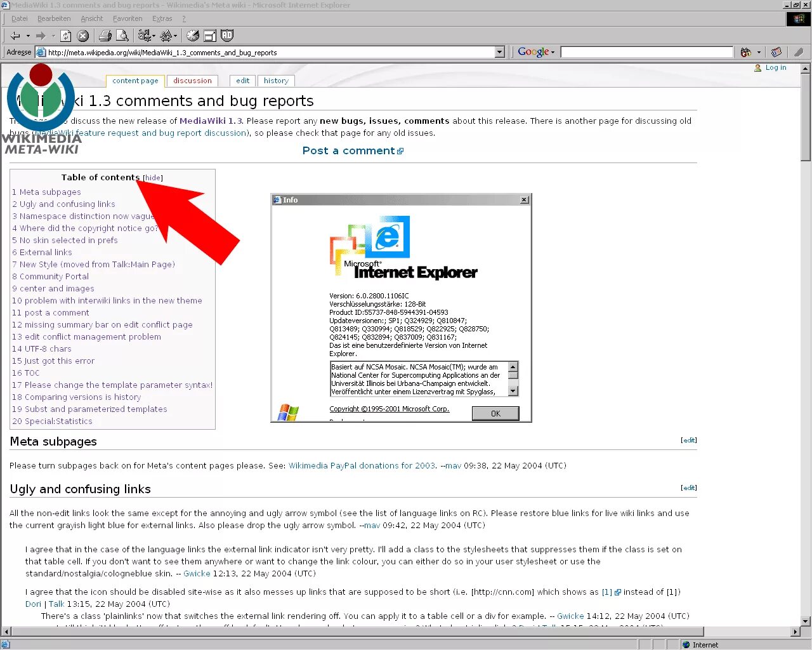This screenshot has width=812, height=650.
Task: Click the Log in link
Action: click(776, 67)
